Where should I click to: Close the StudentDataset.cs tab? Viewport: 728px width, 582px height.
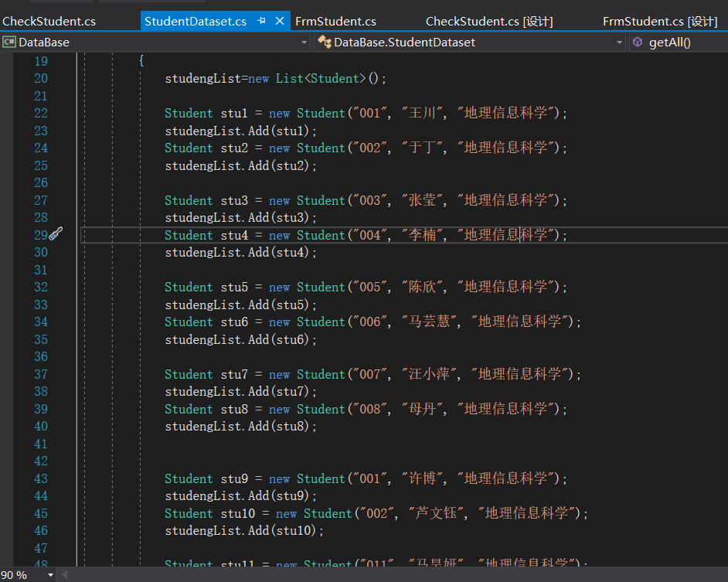(280, 21)
